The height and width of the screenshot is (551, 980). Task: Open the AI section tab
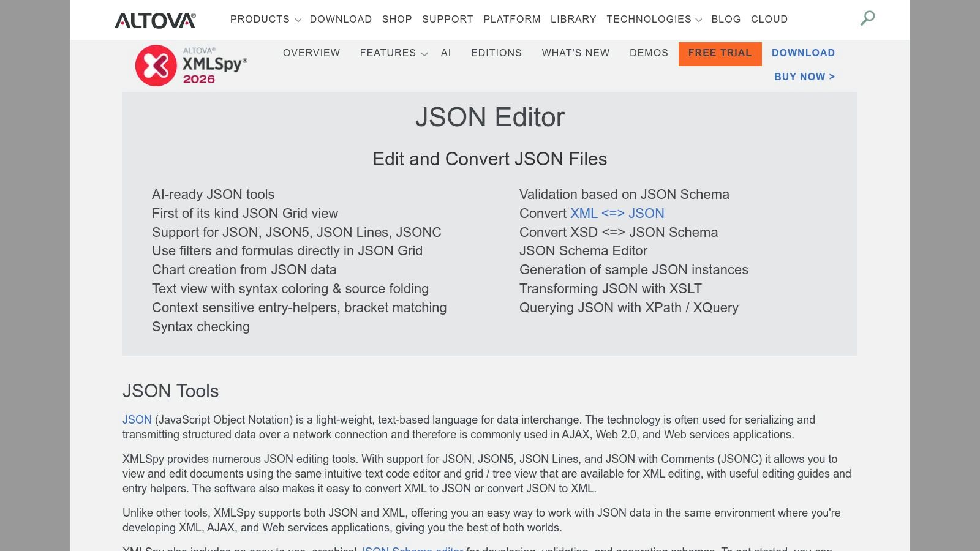pos(445,53)
